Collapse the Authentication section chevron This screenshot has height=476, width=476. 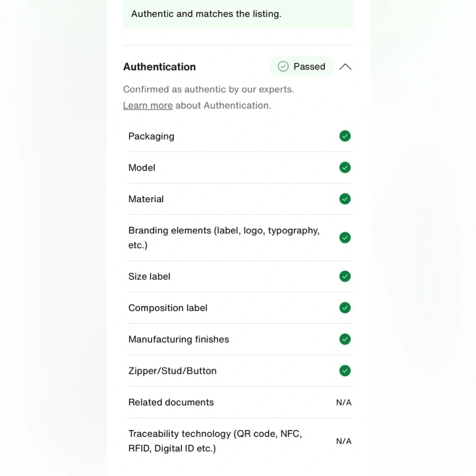346,67
